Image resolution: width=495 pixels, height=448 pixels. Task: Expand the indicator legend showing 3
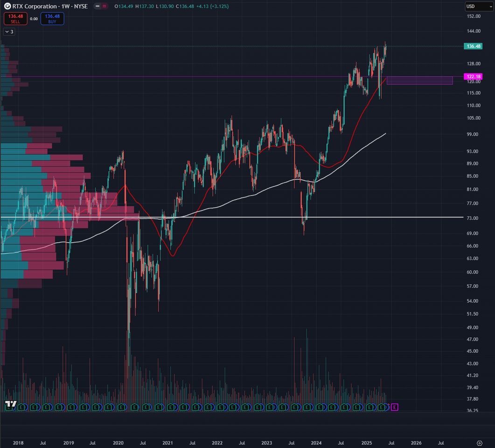tap(9, 32)
